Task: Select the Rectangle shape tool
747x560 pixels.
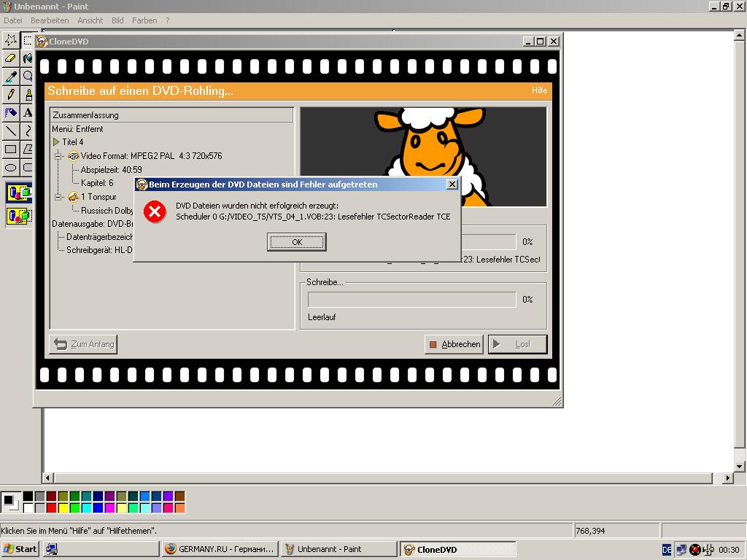Action: tap(10, 149)
